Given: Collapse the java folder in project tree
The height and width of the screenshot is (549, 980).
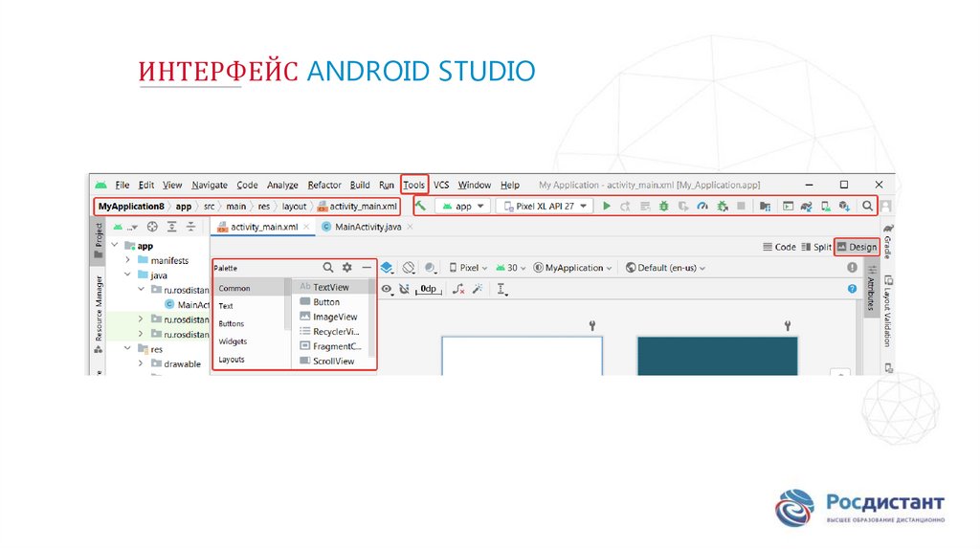Looking at the screenshot, I should coord(128,274).
